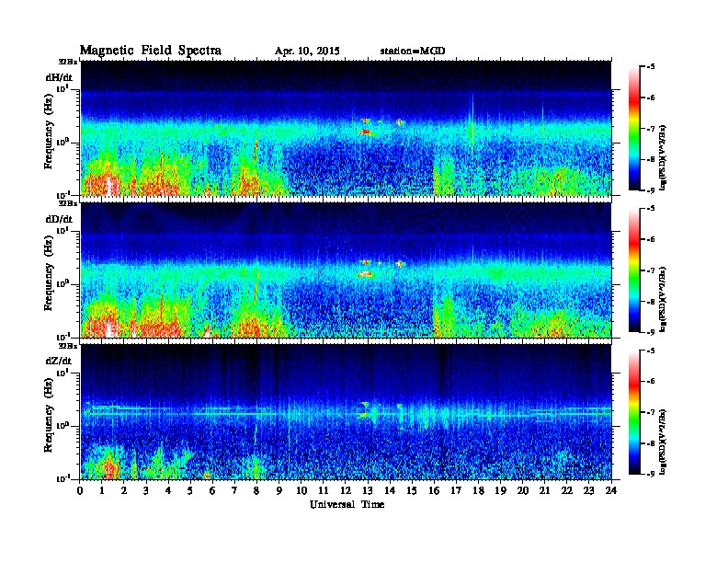The image size is (728, 563).
Task: Click the '-6' label on dZ/dt color bar
Action: (651, 381)
